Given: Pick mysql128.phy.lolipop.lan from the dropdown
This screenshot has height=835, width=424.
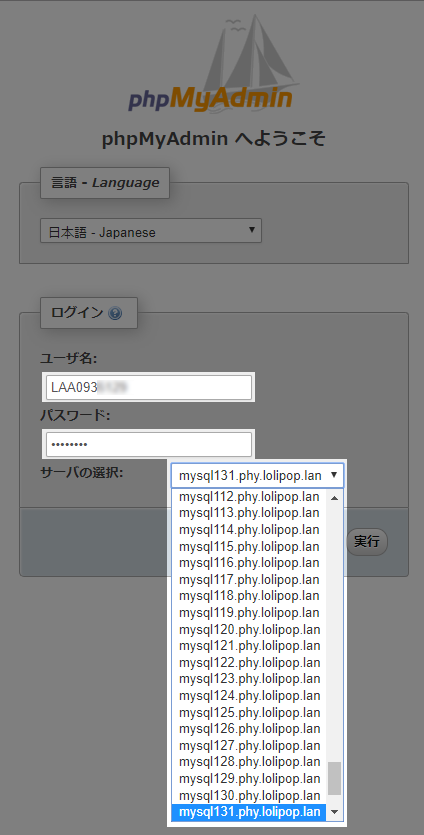Looking at the screenshot, I should [249, 762].
